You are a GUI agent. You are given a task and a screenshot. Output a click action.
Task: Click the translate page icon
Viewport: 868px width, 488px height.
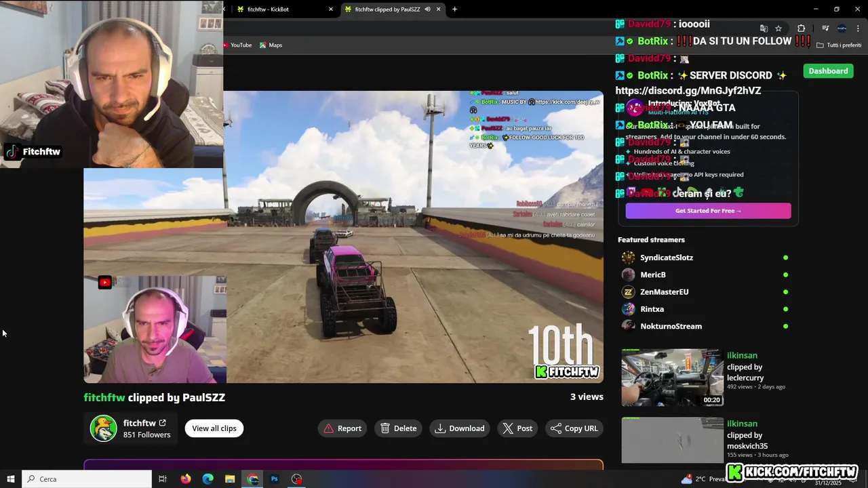click(x=764, y=28)
